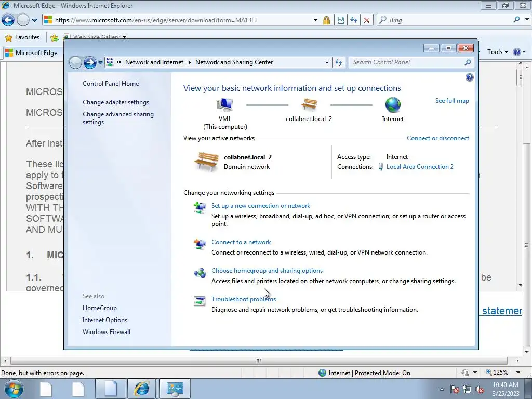Click the large bench icon under active networks
This screenshot has width=532, height=399.
pos(206,162)
